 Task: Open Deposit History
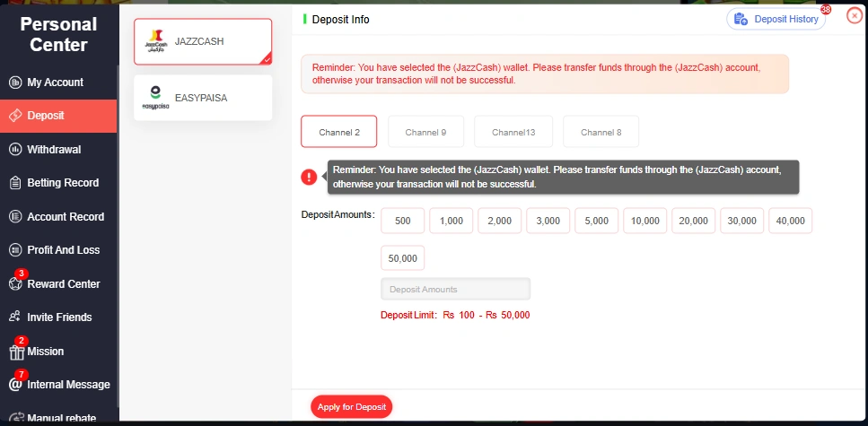pos(776,20)
